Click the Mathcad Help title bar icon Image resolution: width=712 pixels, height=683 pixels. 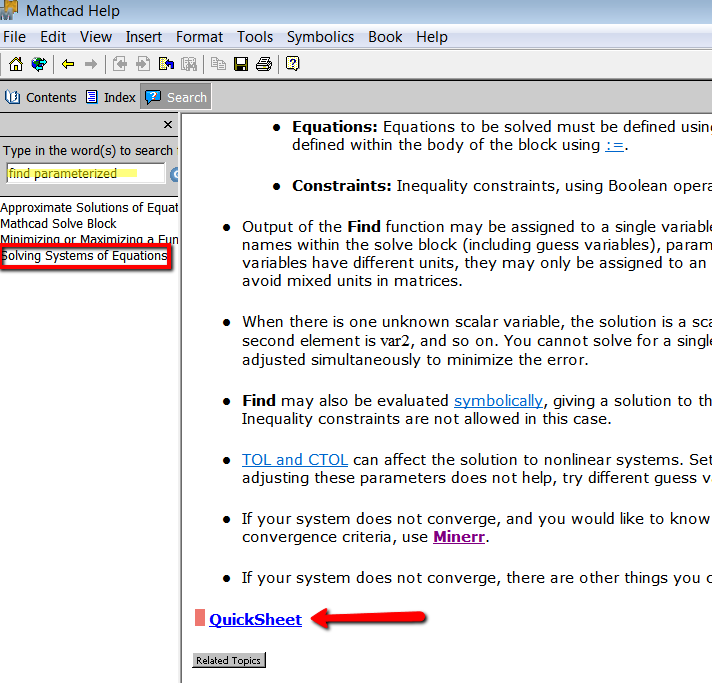[9, 10]
